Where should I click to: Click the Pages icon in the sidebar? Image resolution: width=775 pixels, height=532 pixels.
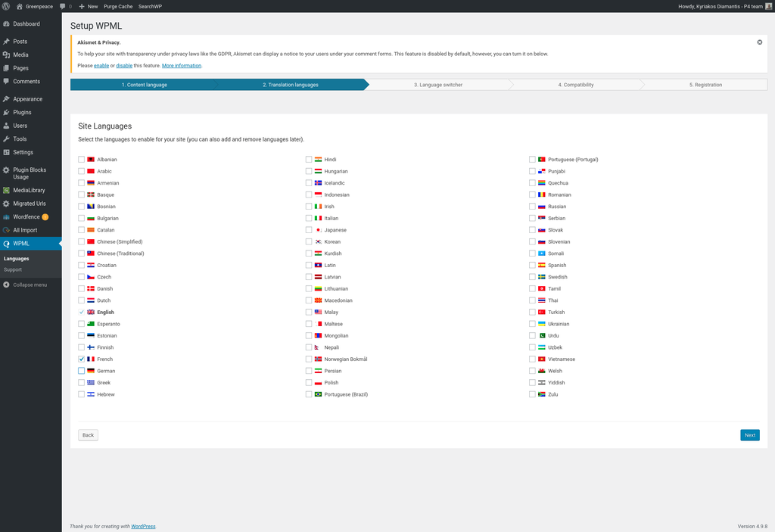[6, 68]
